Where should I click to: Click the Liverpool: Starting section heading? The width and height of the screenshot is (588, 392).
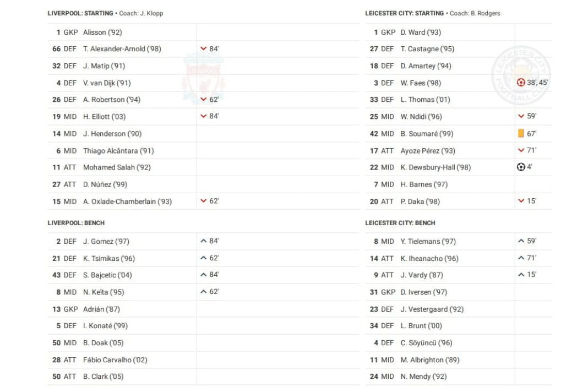point(80,13)
